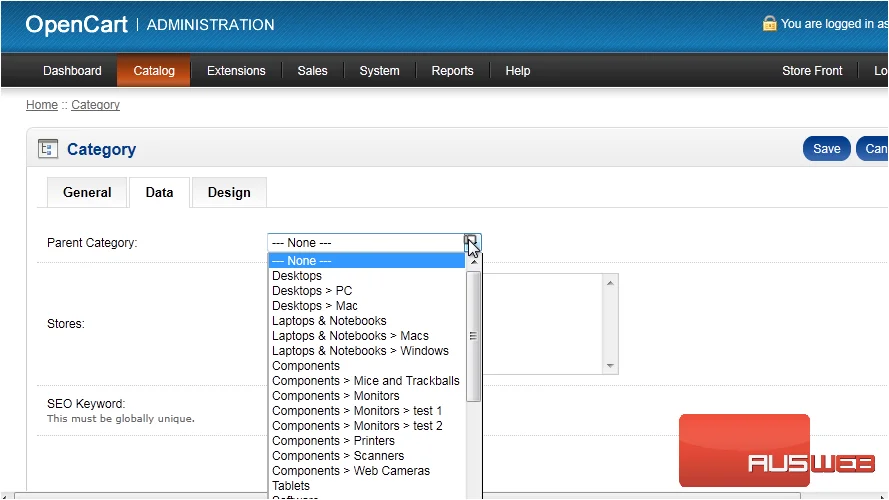889x500 pixels.
Task: Pick 'Components > Monitors' option
Action: (366, 396)
